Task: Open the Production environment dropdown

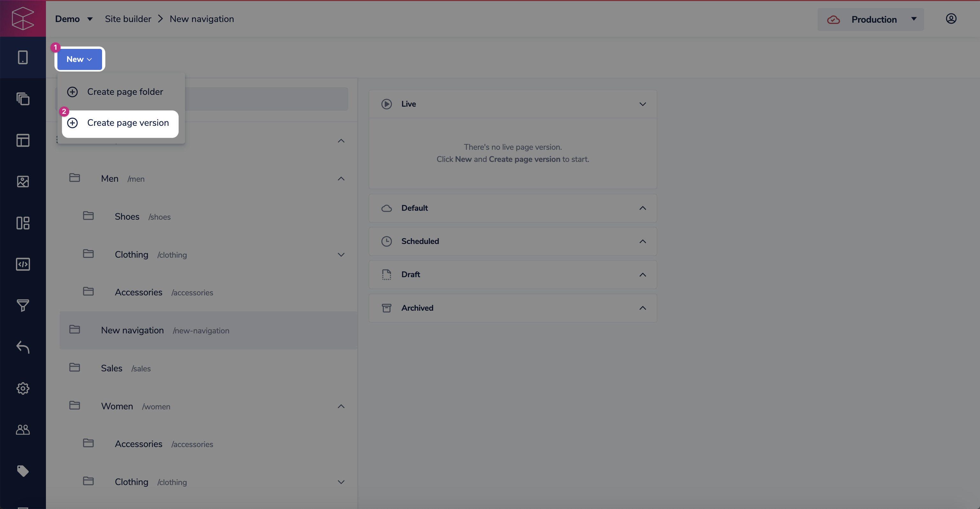Action: click(871, 19)
